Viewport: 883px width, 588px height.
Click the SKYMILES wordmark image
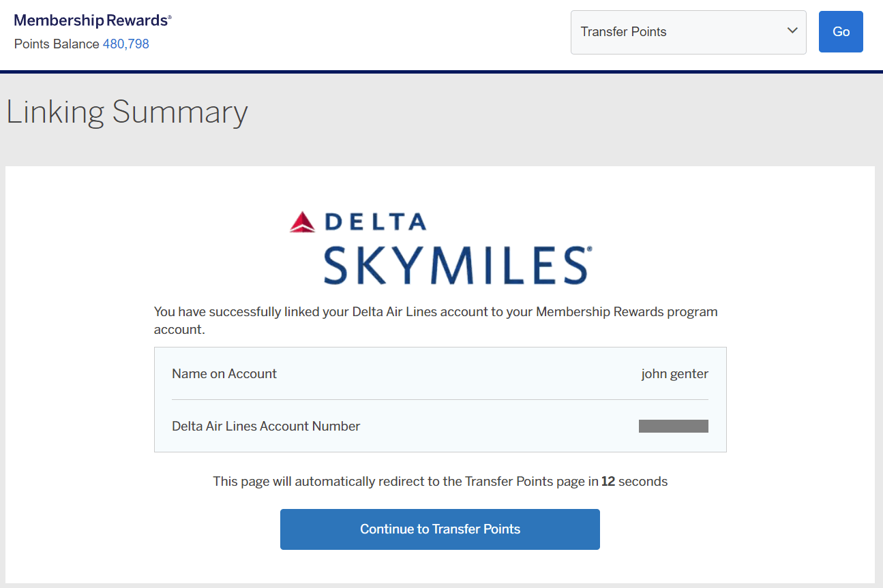pyautogui.click(x=455, y=265)
